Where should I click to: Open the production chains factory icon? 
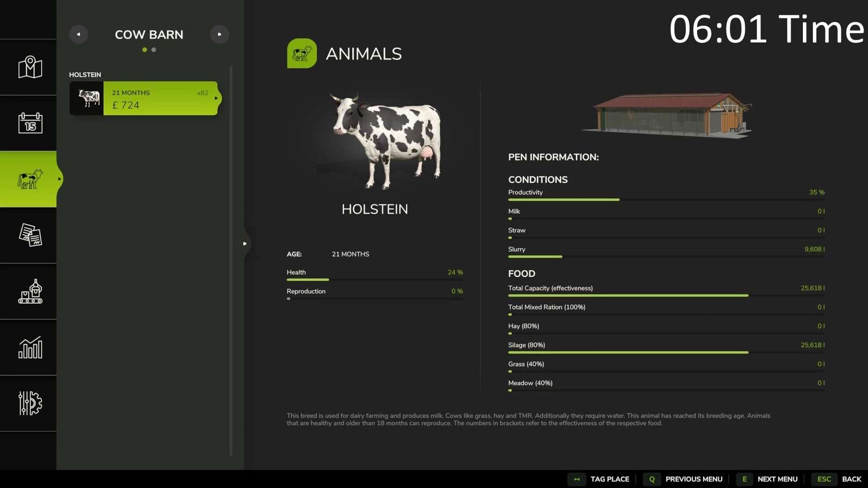pyautogui.click(x=30, y=292)
